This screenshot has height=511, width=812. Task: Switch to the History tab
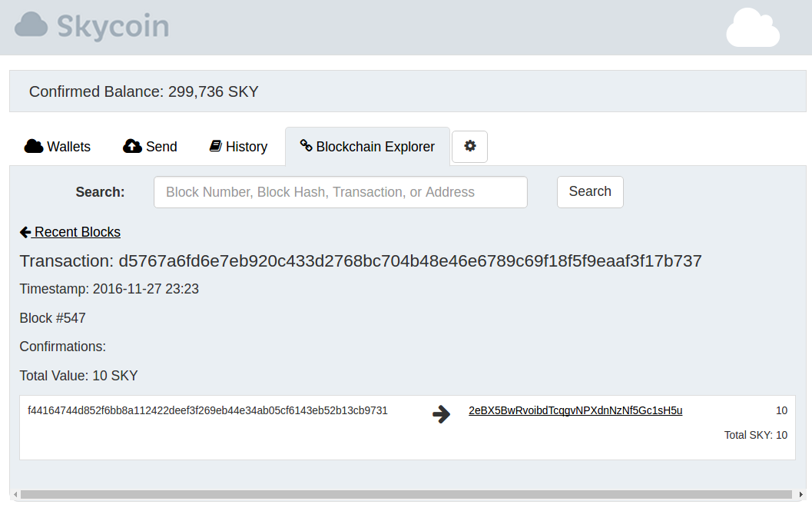point(238,147)
